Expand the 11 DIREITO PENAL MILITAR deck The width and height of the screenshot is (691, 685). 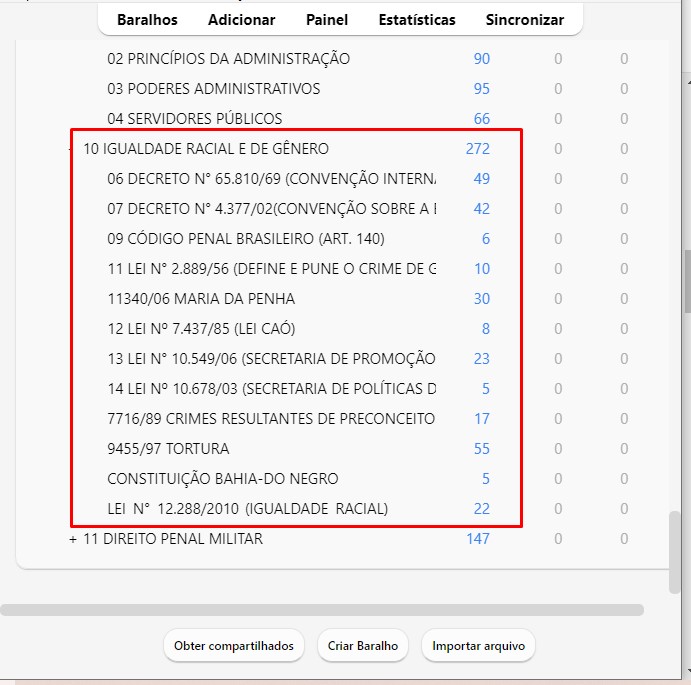(x=73, y=539)
